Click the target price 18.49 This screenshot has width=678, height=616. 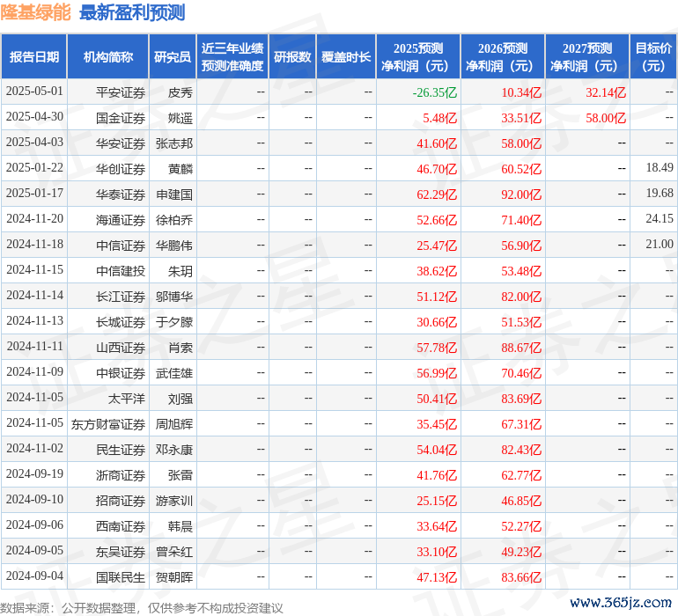coord(660,168)
